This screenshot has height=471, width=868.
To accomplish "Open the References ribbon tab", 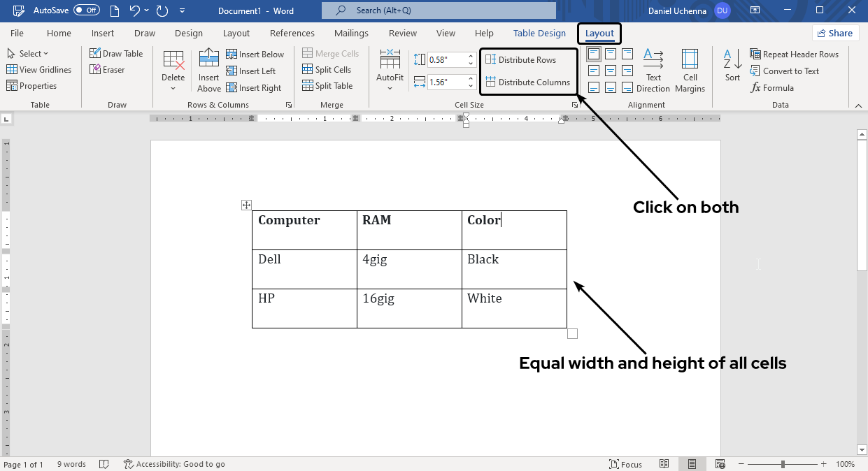I will click(292, 34).
